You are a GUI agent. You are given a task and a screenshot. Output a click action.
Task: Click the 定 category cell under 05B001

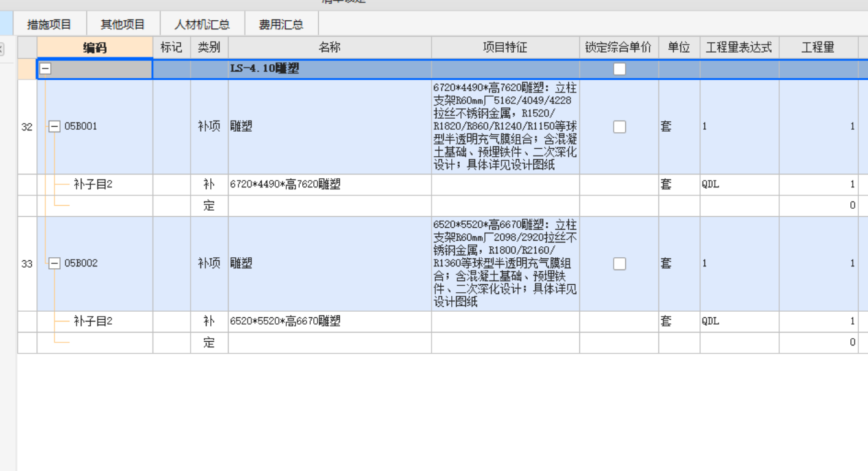(210, 206)
